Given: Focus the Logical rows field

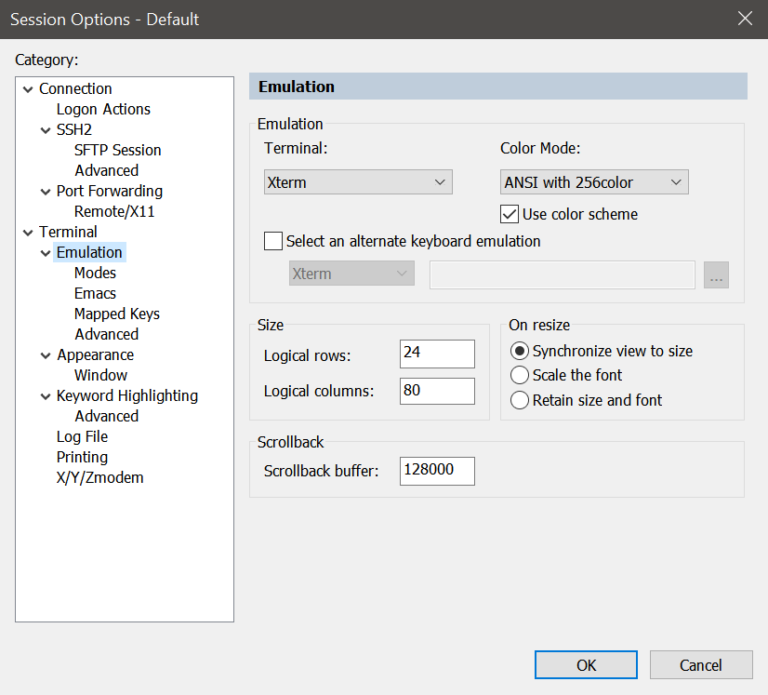Looking at the screenshot, I should (436, 354).
